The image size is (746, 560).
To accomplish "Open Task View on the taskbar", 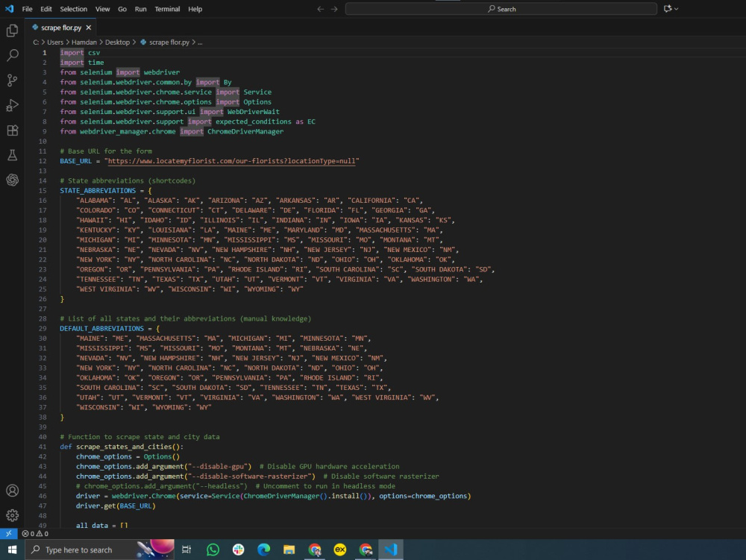I will coord(186,550).
